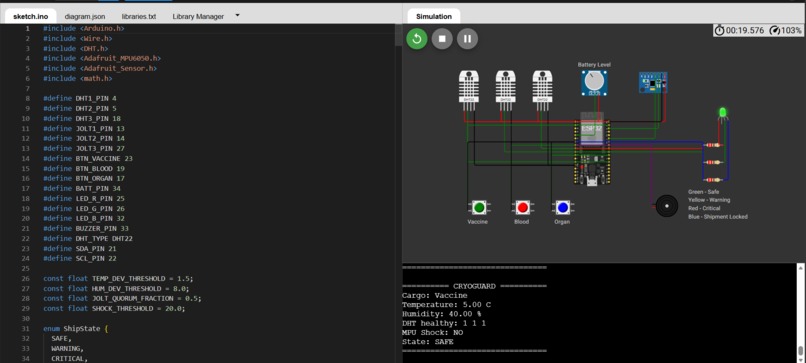Click 'Temperature: 5.00 C' in serial monitor
This screenshot has height=363, width=806.
tap(446, 305)
